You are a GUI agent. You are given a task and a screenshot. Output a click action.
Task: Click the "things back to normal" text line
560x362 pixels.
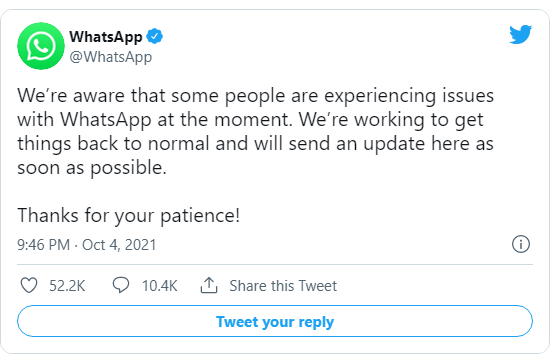(255, 144)
